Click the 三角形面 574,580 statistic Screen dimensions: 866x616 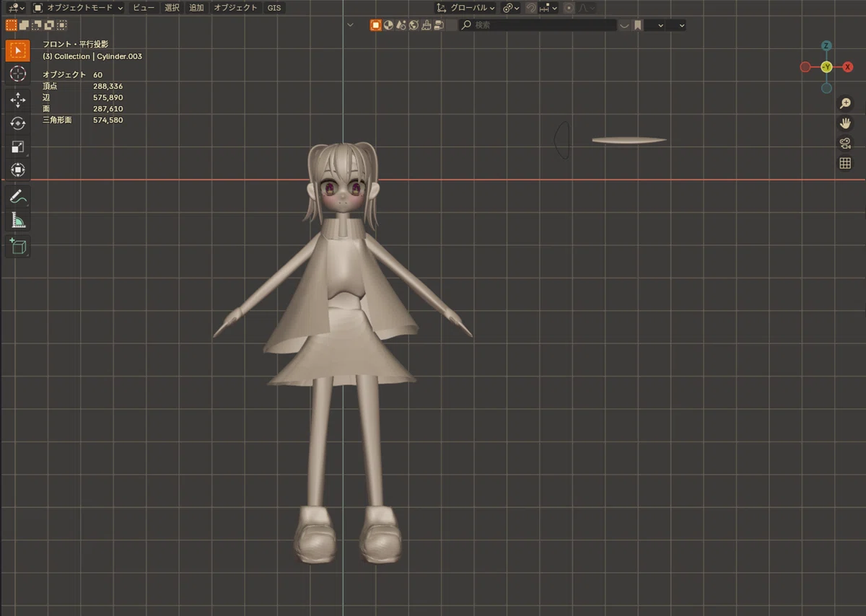pos(82,120)
